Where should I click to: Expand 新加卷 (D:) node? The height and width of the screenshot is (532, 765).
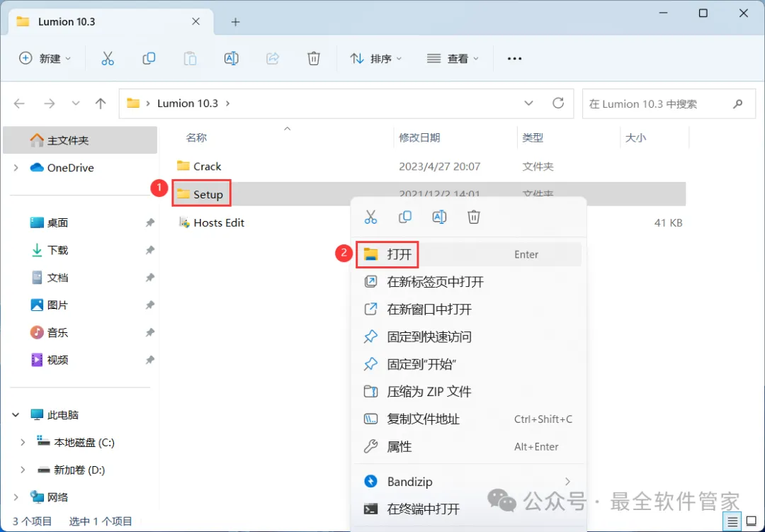23,470
